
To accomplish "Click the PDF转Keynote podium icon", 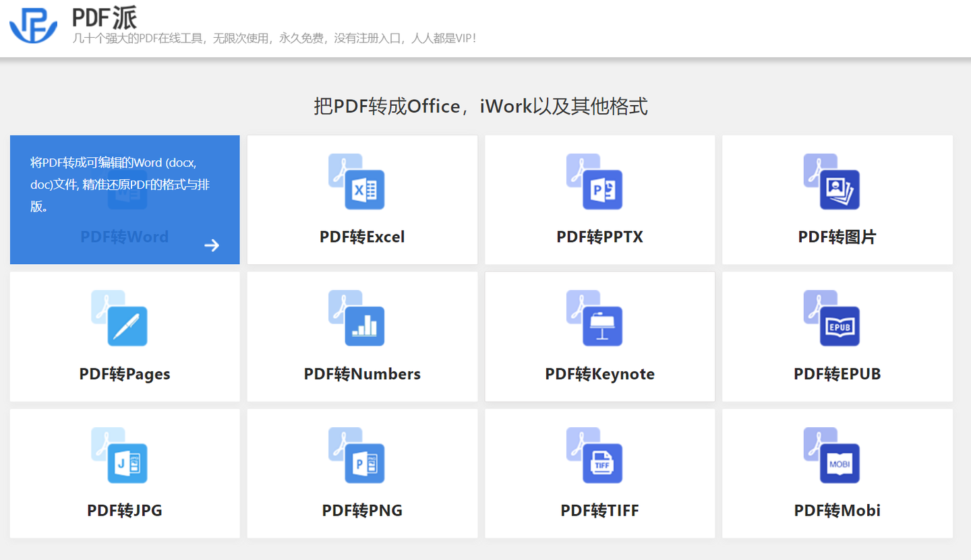I will click(594, 318).
